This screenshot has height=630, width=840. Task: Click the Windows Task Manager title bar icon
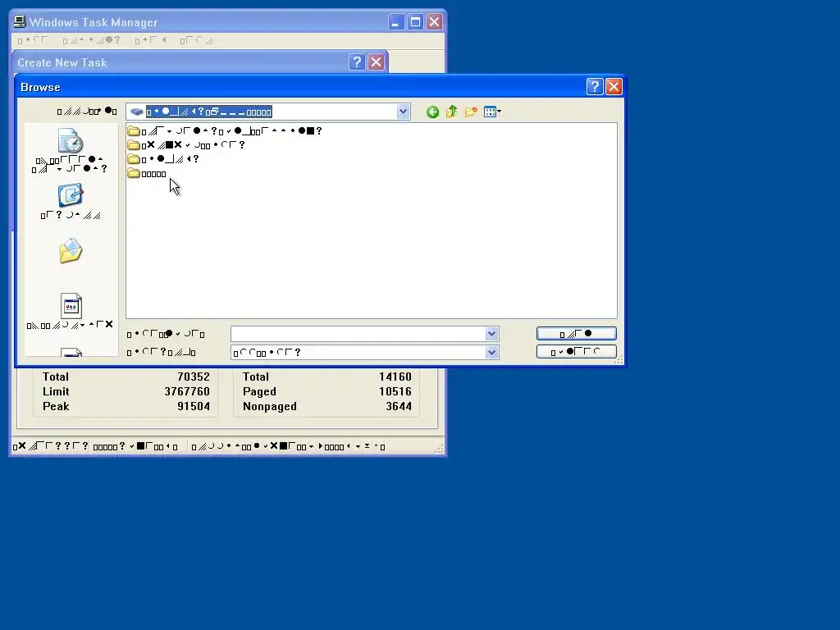(20, 22)
